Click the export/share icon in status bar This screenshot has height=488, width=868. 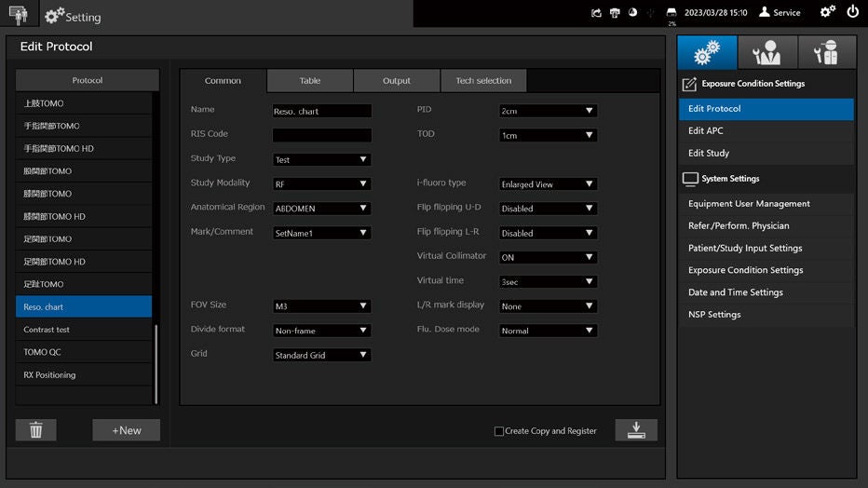[x=596, y=13]
